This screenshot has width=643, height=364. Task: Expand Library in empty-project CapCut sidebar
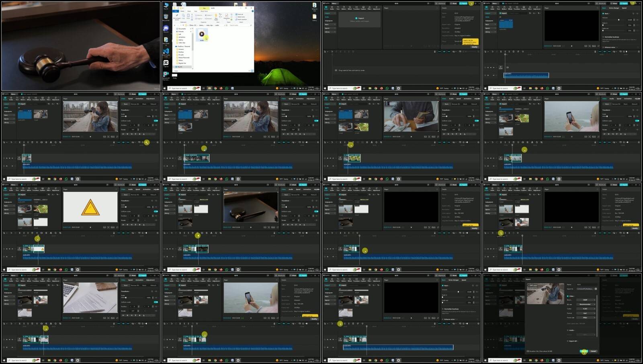[330, 32]
